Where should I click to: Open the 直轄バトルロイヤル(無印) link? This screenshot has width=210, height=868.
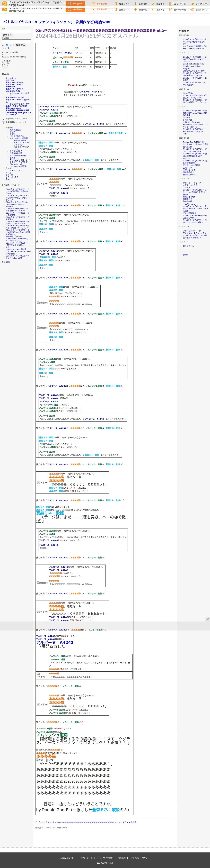(17, 106)
